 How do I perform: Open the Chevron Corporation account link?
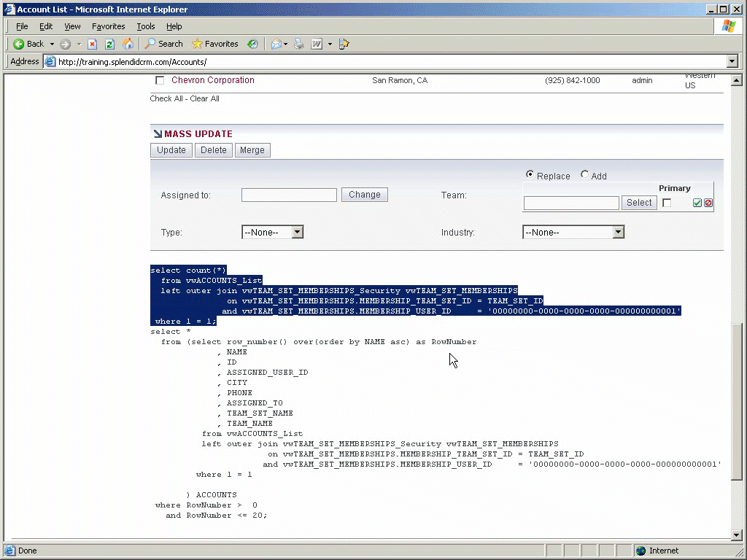(213, 80)
